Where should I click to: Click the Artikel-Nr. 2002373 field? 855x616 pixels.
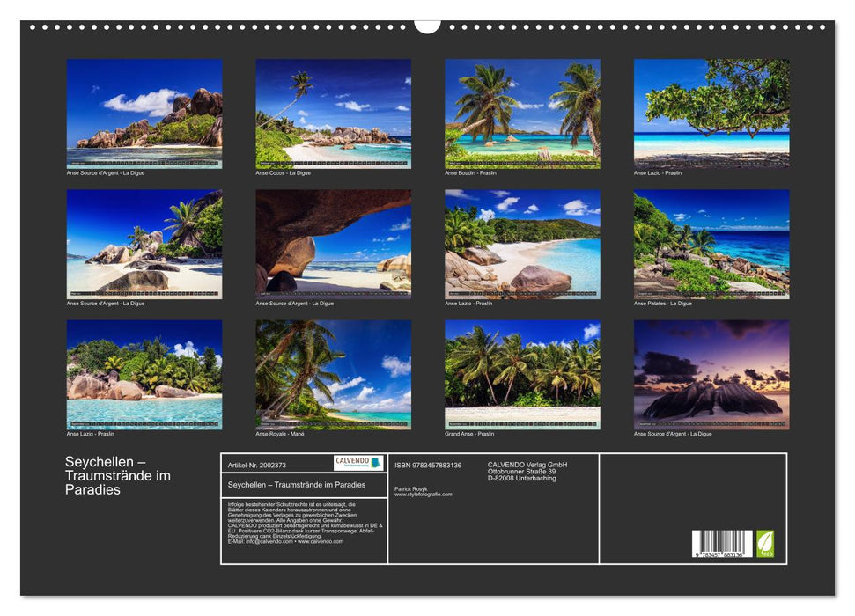257,465
